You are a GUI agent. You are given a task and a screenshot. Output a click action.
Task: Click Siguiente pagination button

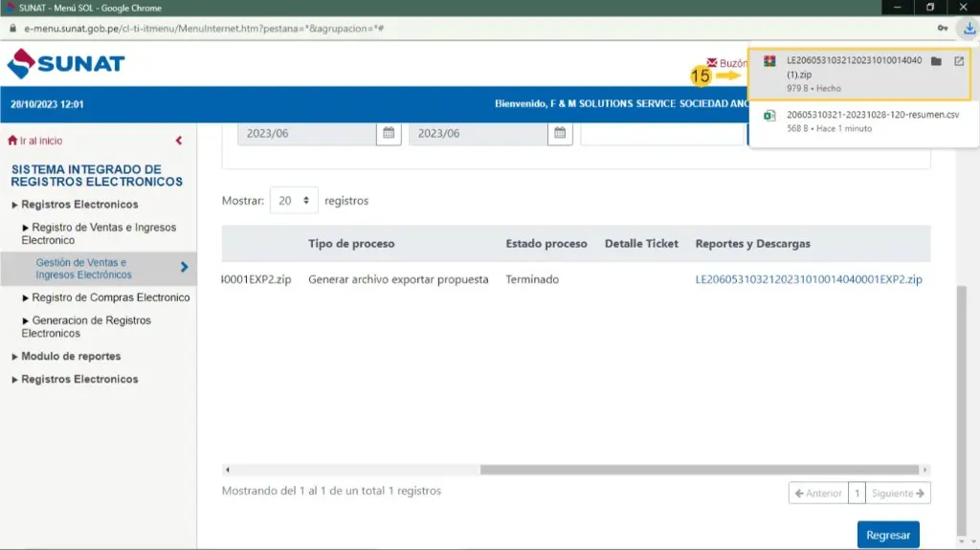(899, 494)
